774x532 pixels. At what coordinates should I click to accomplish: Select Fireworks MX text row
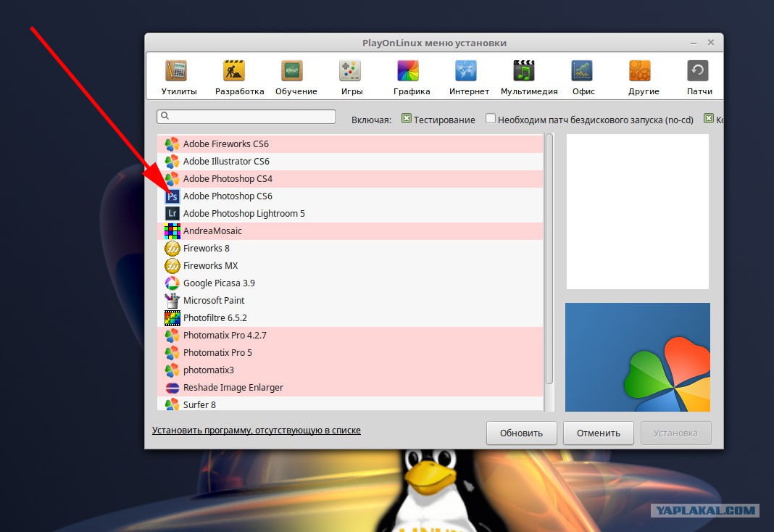[350, 266]
